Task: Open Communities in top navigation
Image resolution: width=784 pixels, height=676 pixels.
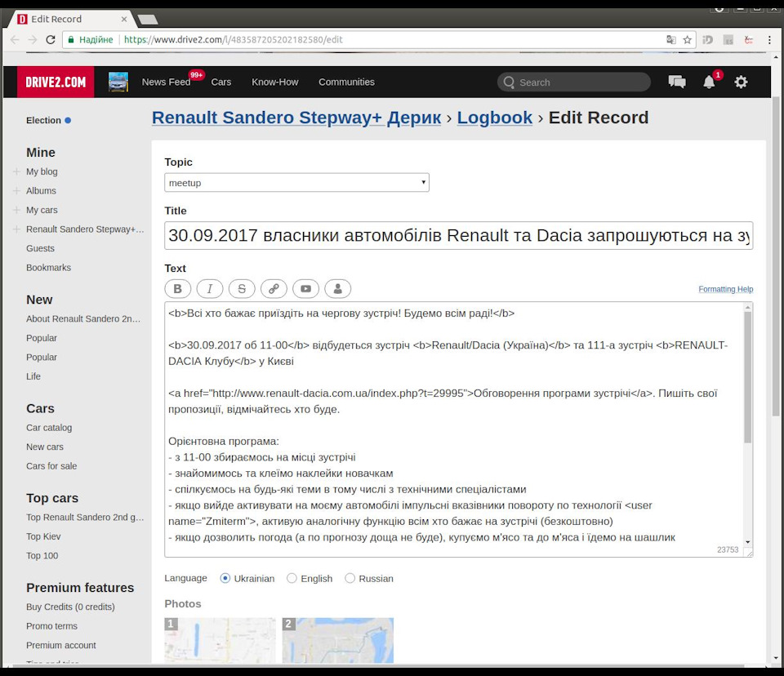Action: 346,82
